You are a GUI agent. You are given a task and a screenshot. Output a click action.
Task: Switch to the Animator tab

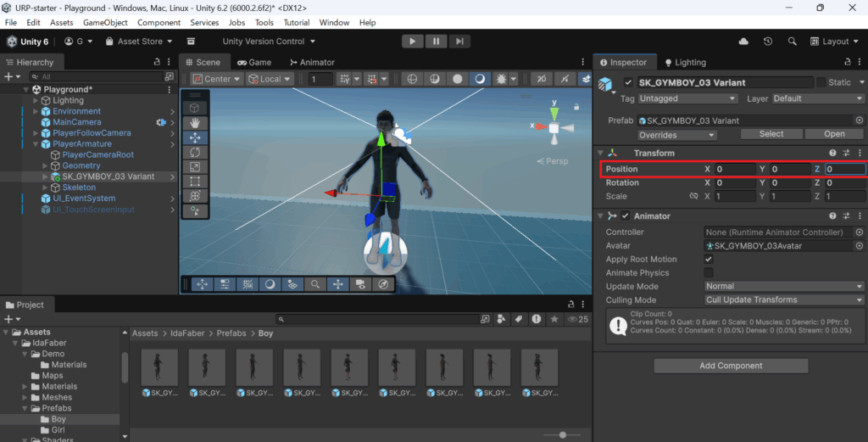pyautogui.click(x=311, y=62)
